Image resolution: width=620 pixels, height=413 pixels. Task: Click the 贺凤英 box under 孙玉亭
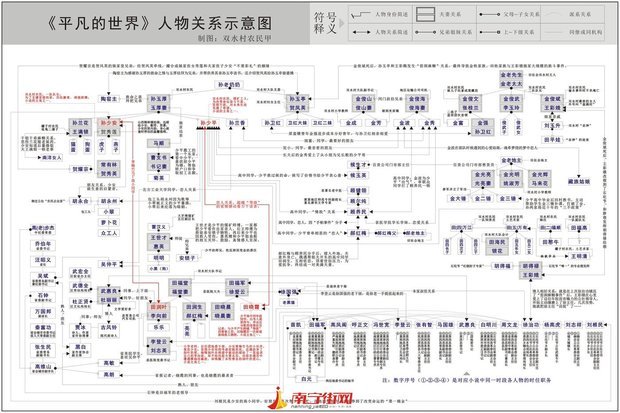click(x=298, y=108)
